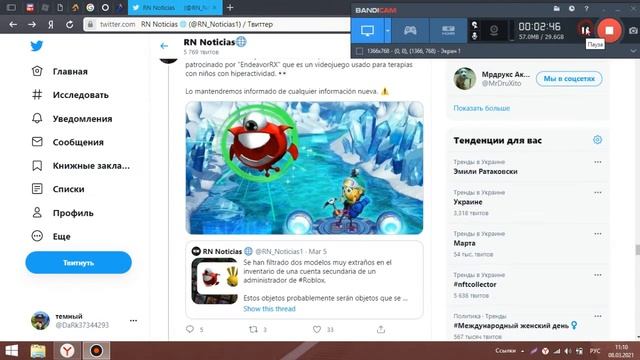Share the tweet
Image resolution: width=640 pixels, height=360 pixels.
tap(381, 329)
